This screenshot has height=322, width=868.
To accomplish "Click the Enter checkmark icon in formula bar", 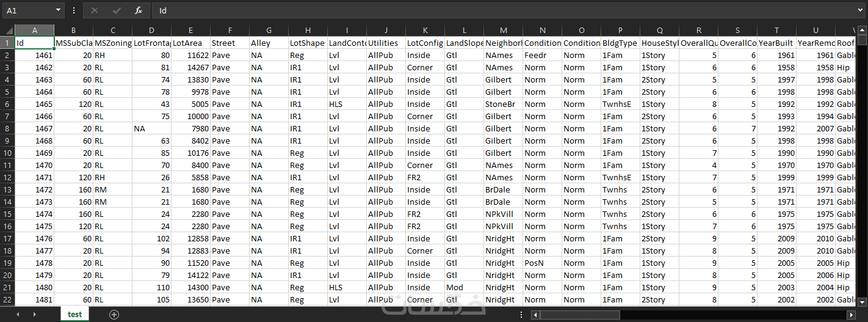I will 117,10.
